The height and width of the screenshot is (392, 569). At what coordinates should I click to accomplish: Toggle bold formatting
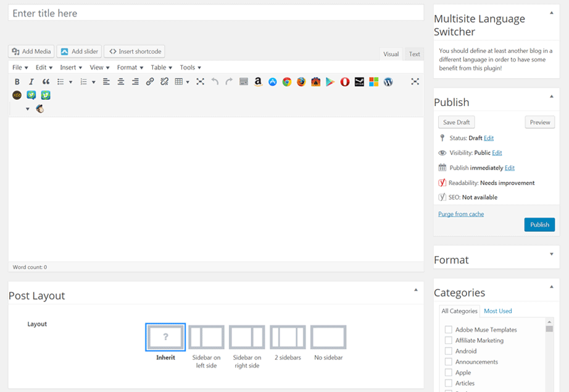[x=17, y=82]
